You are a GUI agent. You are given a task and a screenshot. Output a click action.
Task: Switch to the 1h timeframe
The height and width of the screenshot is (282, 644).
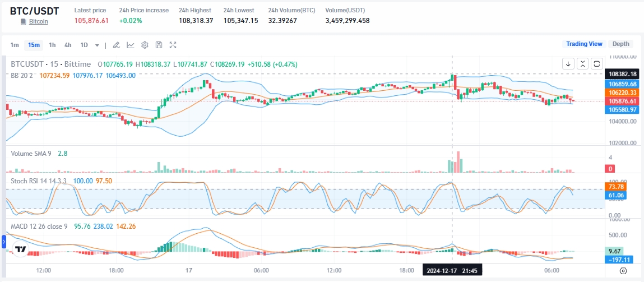[x=52, y=45]
